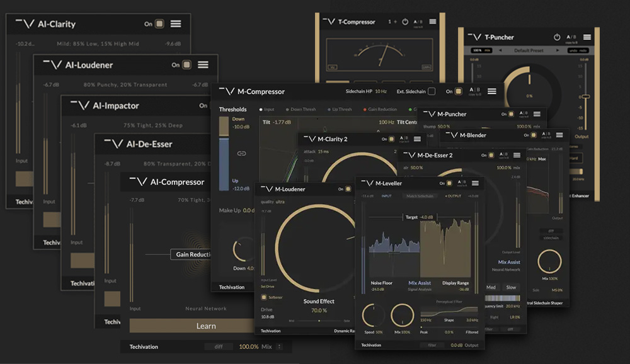Click the T-Puncher A/B compare icon
This screenshot has width=630, height=364.
point(571,38)
